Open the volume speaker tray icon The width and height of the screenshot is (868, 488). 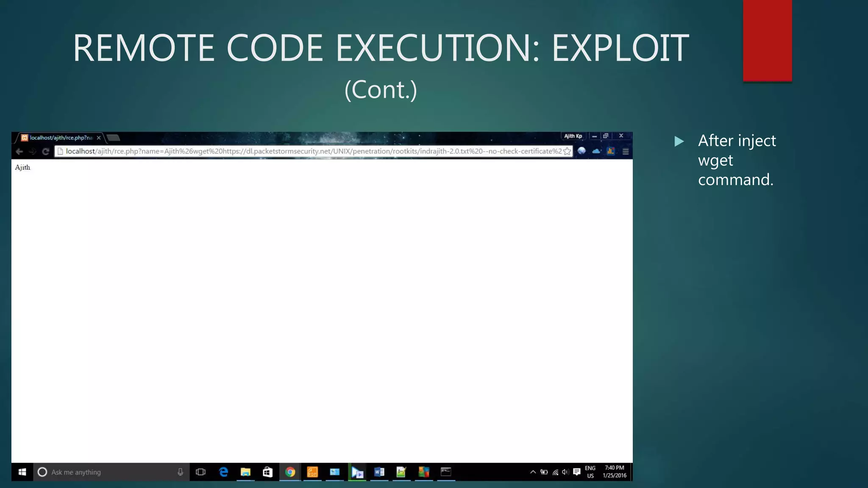tap(565, 472)
